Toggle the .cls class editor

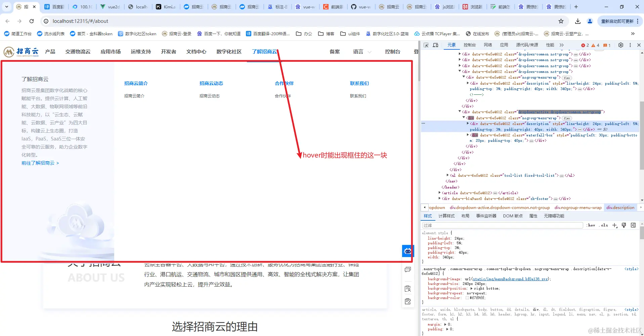[604, 225]
